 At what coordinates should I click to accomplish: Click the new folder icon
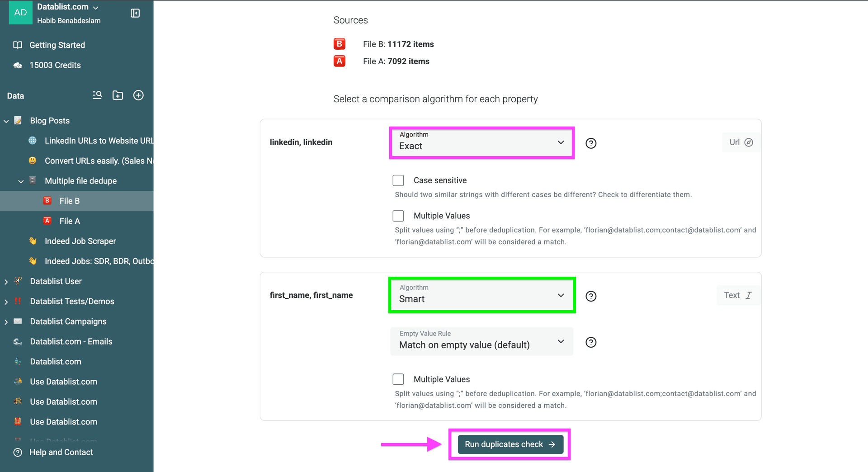[118, 95]
